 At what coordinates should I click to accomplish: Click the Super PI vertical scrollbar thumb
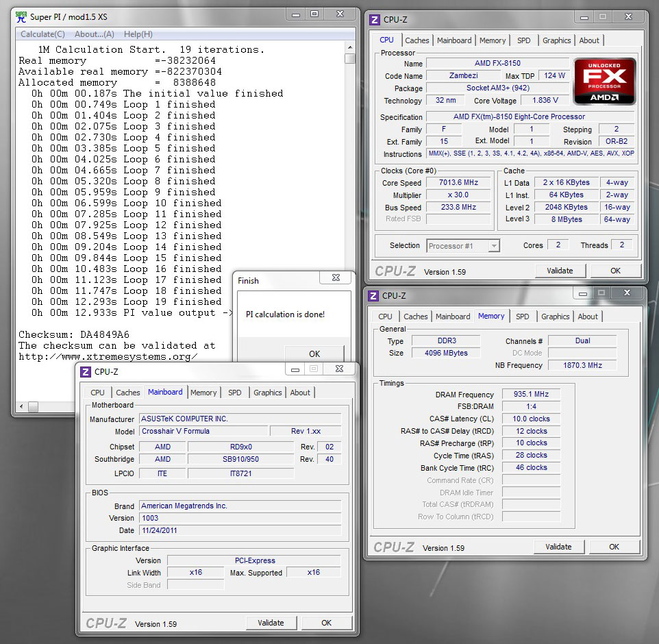(x=349, y=58)
